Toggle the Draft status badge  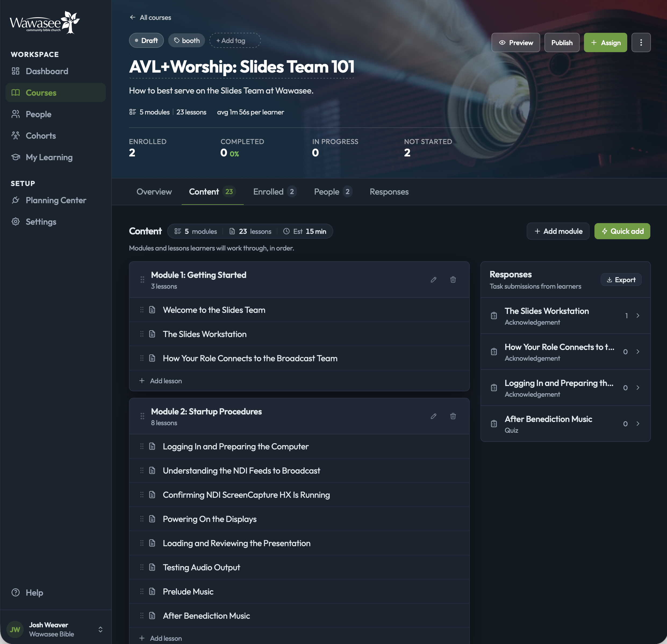(146, 41)
